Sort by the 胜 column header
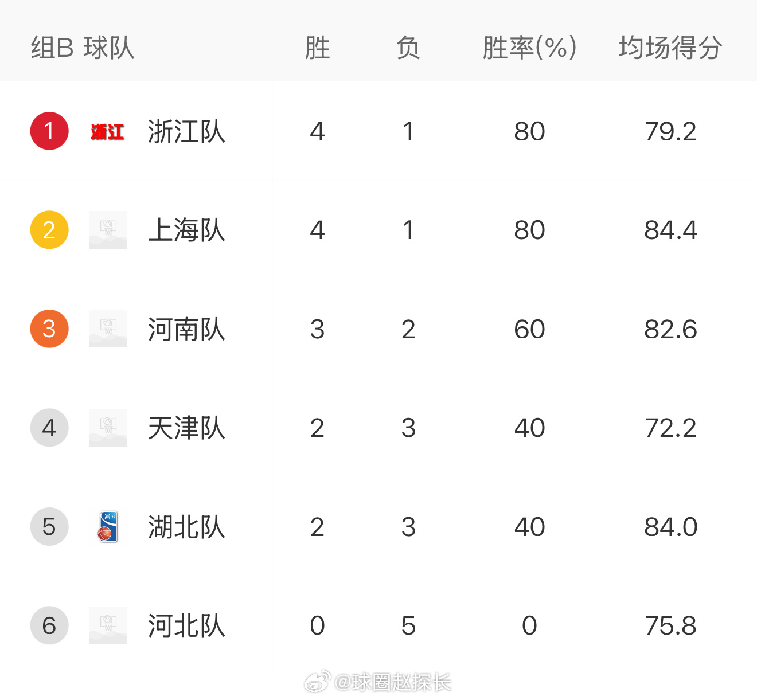The height and width of the screenshot is (700, 757). [x=317, y=48]
